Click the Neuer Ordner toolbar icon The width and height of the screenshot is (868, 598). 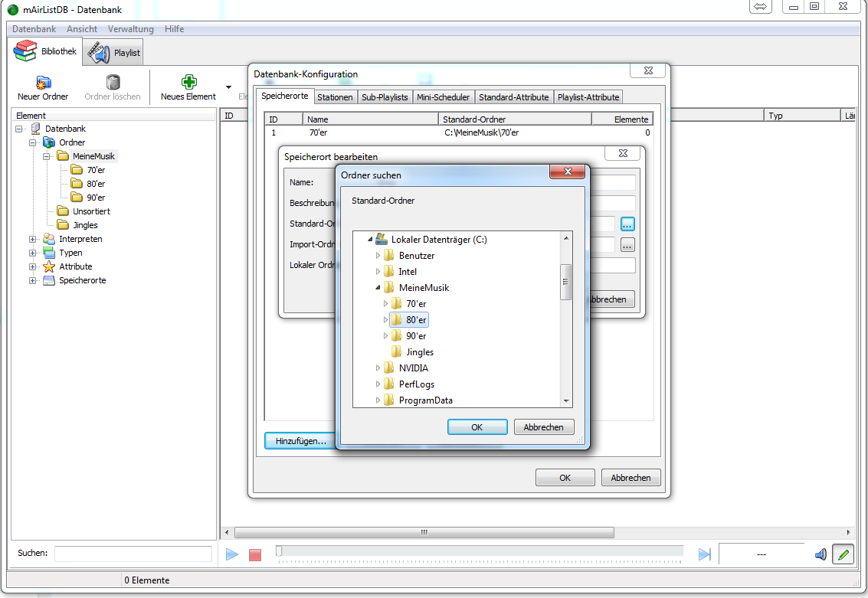[43, 82]
